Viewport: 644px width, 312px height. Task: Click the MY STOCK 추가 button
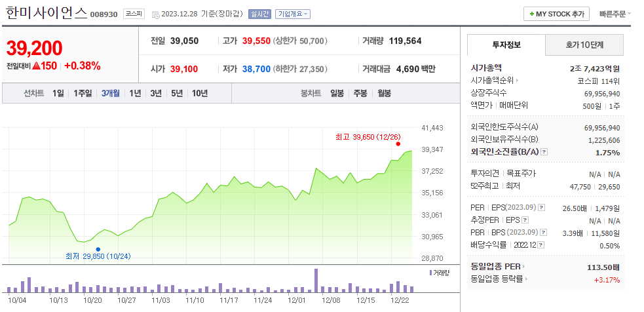(x=556, y=14)
